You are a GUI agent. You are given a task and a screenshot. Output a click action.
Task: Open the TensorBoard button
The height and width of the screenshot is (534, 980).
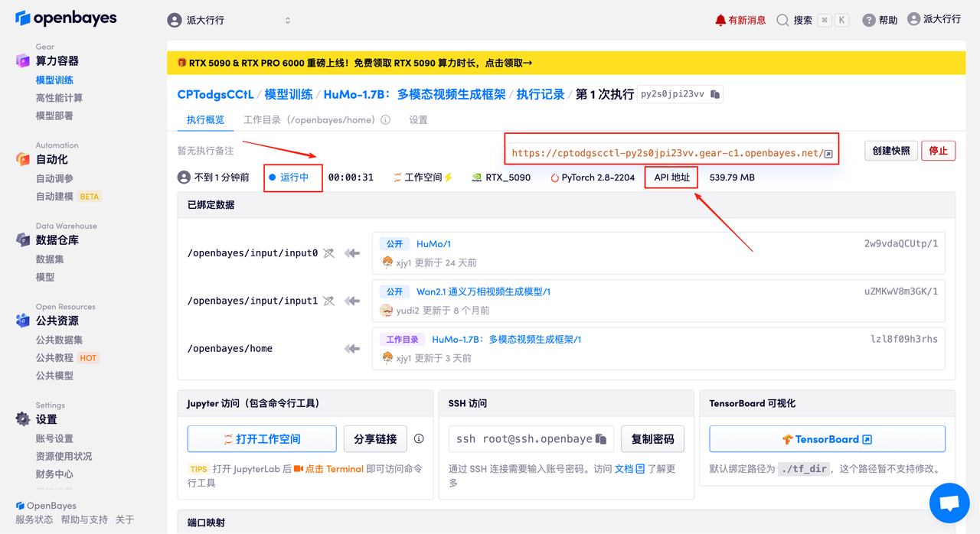[x=827, y=439]
